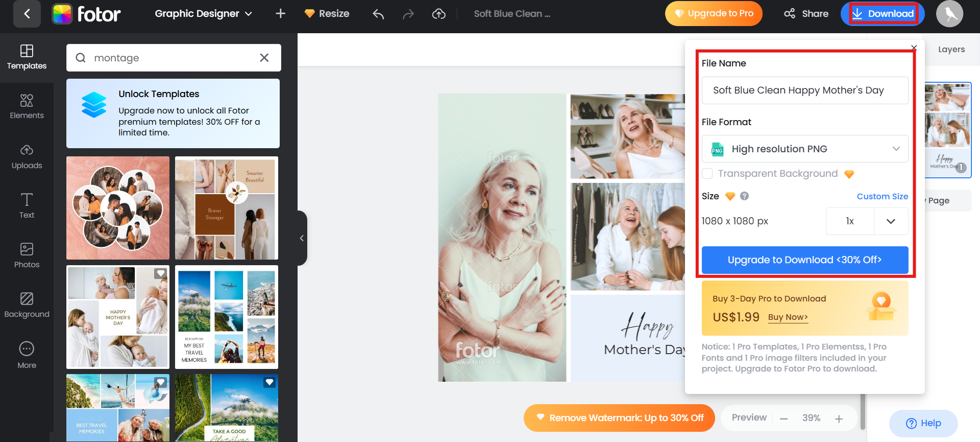
Task: Zoom out the canvas
Action: tap(784, 419)
